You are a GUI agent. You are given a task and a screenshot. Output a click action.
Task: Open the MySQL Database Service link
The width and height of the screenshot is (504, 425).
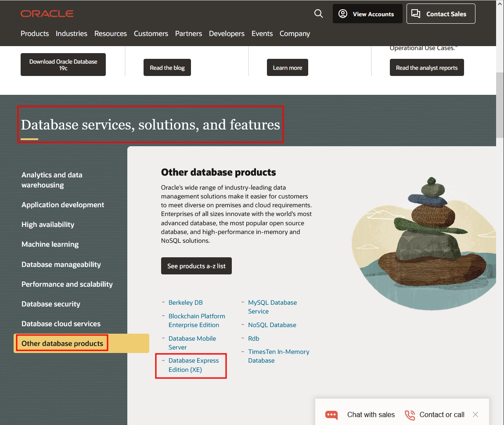coord(272,307)
